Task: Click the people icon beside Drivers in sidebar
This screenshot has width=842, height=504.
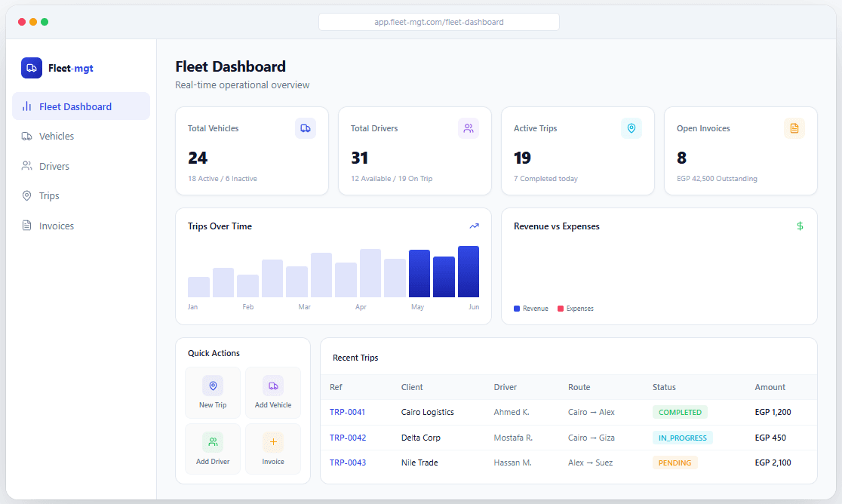Action: click(27, 166)
